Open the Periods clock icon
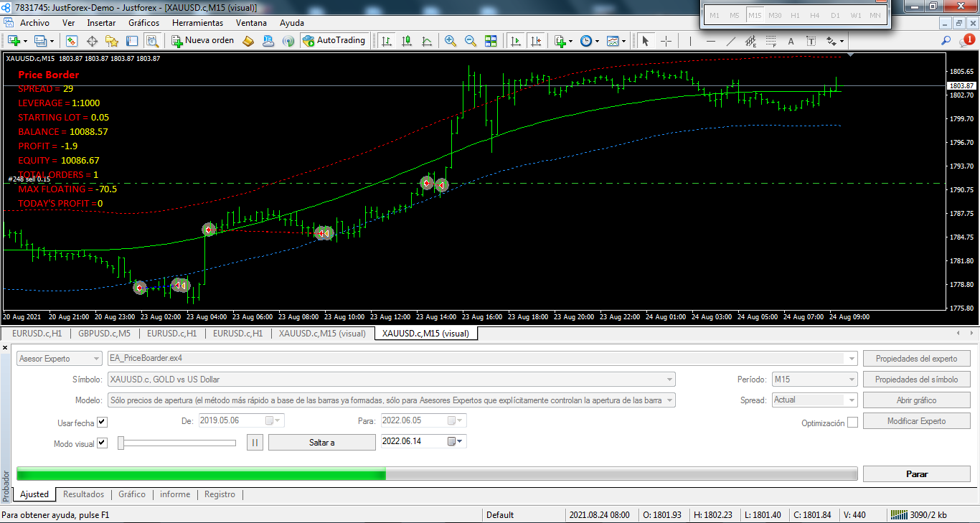 click(x=586, y=41)
